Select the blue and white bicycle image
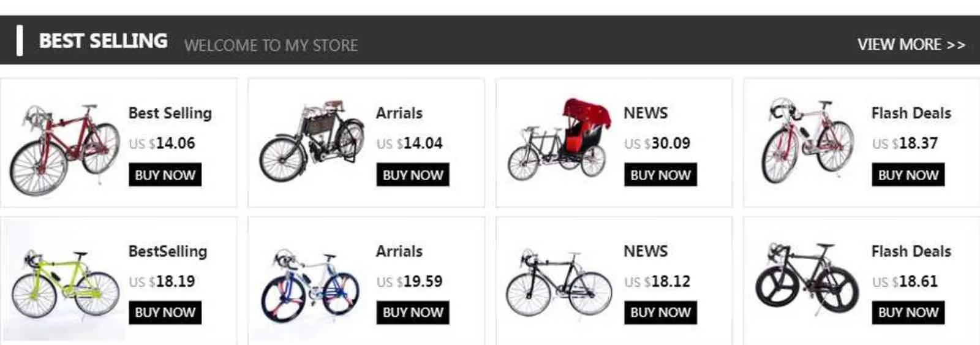Viewport: 980px width, 345px height. (311, 286)
